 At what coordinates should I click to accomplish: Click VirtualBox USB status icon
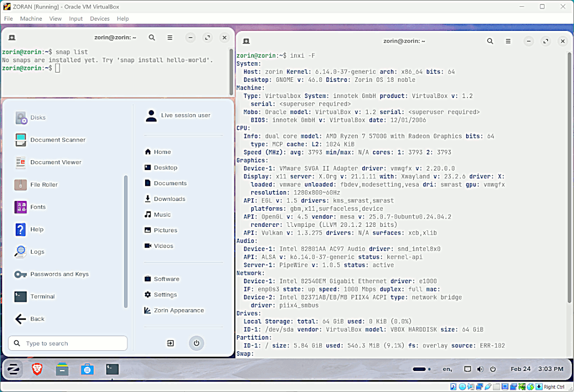pos(488,387)
